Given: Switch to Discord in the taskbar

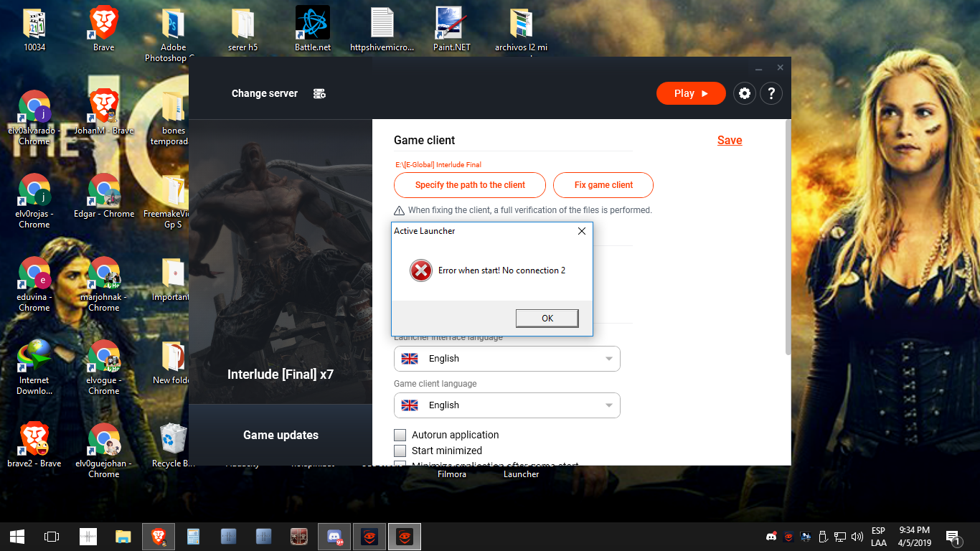Looking at the screenshot, I should pyautogui.click(x=334, y=536).
